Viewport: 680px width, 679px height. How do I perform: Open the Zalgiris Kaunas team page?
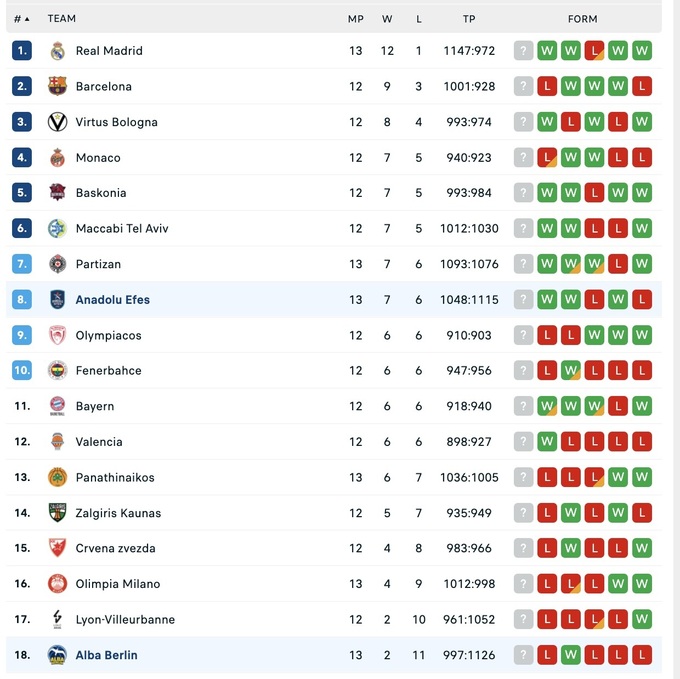[118, 513]
